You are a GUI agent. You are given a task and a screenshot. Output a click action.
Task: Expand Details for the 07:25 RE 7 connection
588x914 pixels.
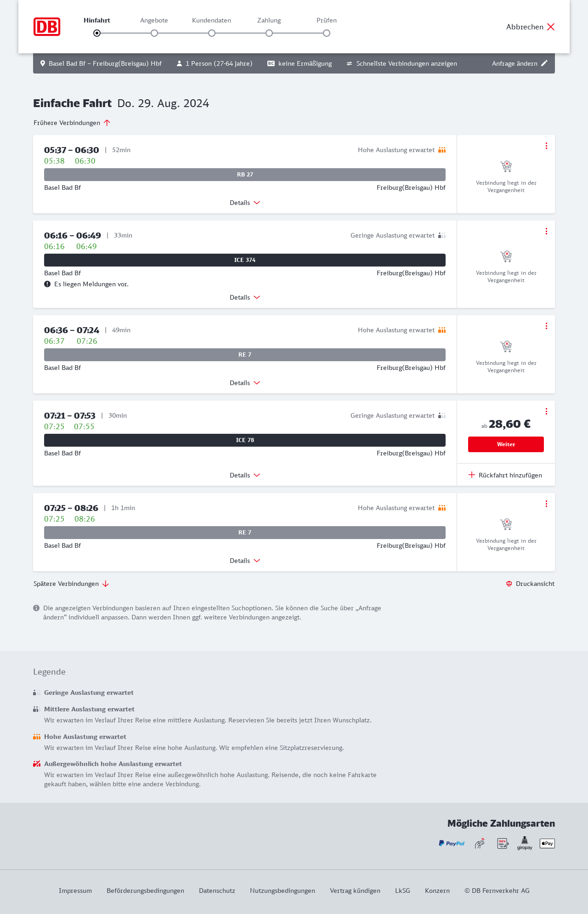pos(245,561)
